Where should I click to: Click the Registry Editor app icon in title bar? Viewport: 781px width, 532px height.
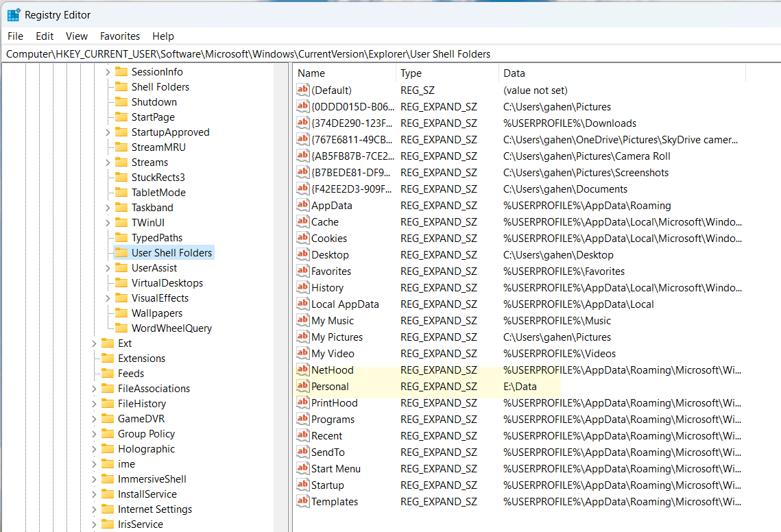coord(14,14)
